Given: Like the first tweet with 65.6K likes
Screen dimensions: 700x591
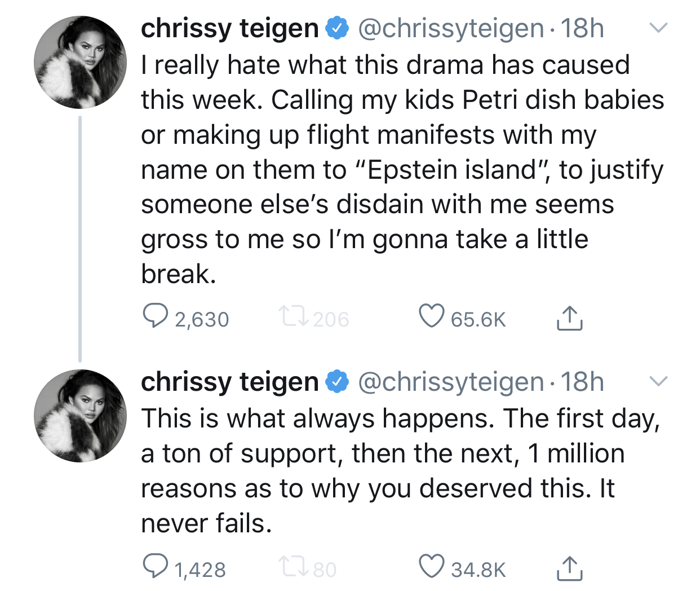Looking at the screenshot, I should point(432,316).
